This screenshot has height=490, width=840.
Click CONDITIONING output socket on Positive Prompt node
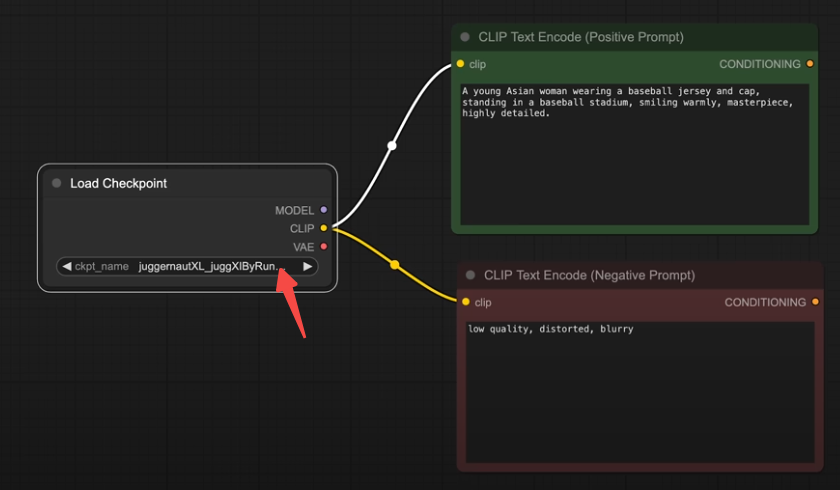(810, 64)
